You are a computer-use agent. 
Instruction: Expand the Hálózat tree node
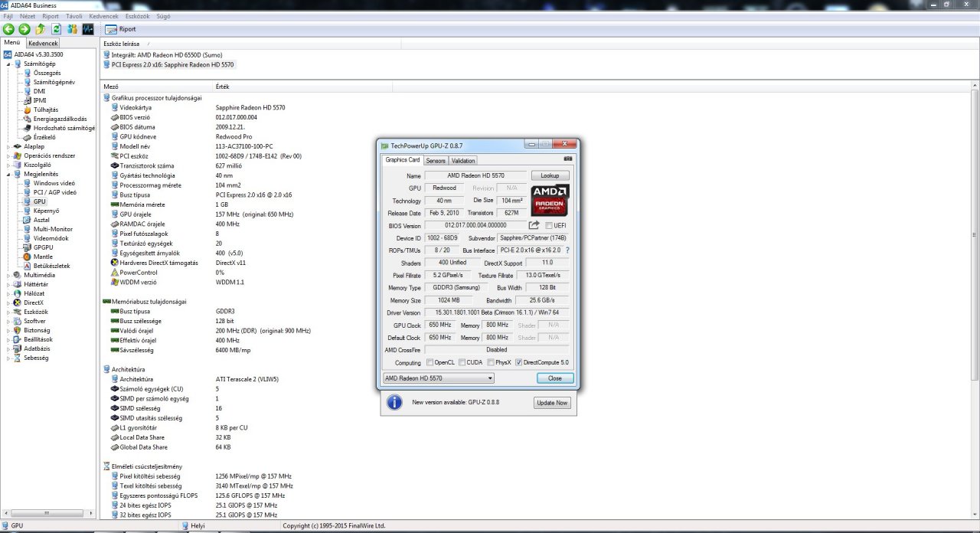click(x=8, y=293)
